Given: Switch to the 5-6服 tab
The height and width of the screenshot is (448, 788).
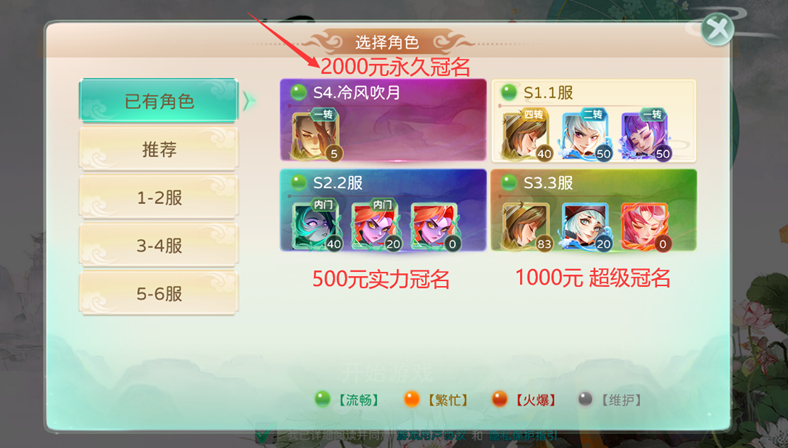Looking at the screenshot, I should [159, 293].
